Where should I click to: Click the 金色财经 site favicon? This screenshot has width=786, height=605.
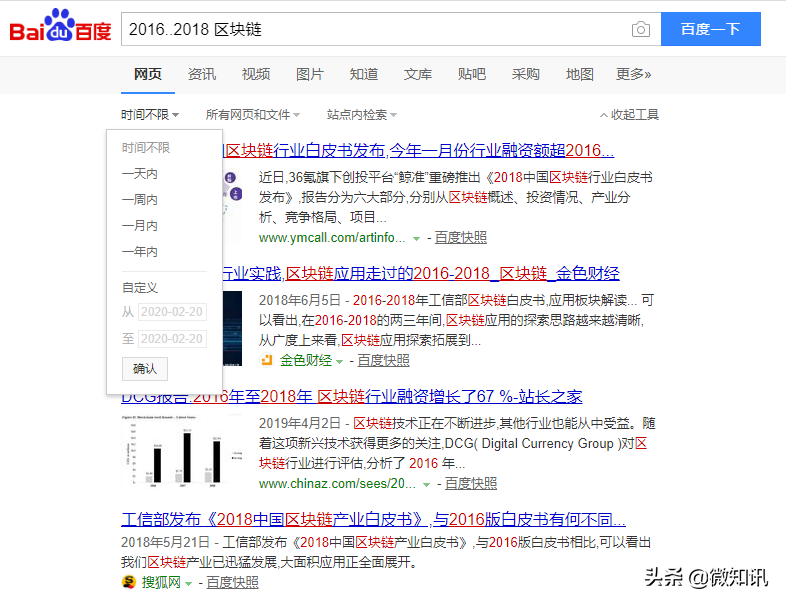coord(267,360)
